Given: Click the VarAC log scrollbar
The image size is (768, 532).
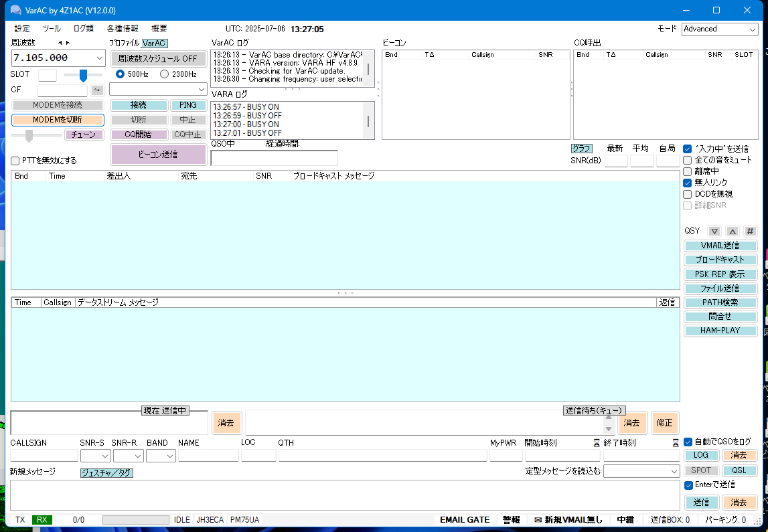Looking at the screenshot, I should pyautogui.click(x=368, y=69).
